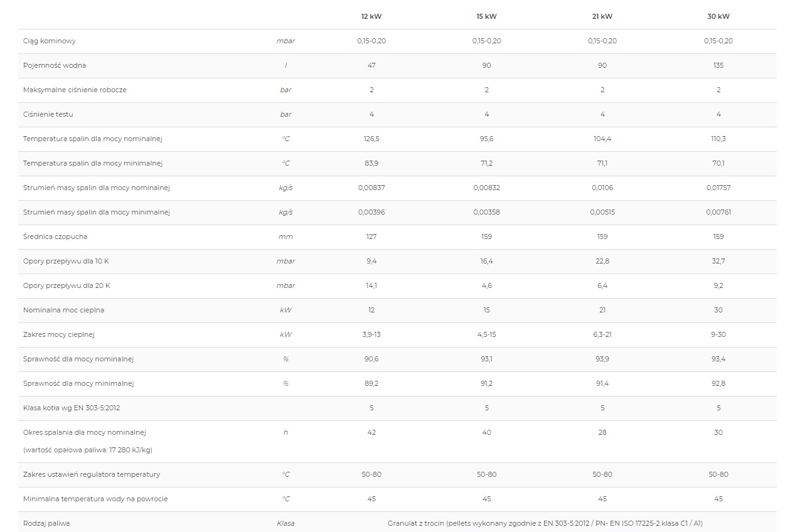Viewport: 800px width, 532px height.
Task: Select the Pojemność wodna row label
Action: coord(55,65)
